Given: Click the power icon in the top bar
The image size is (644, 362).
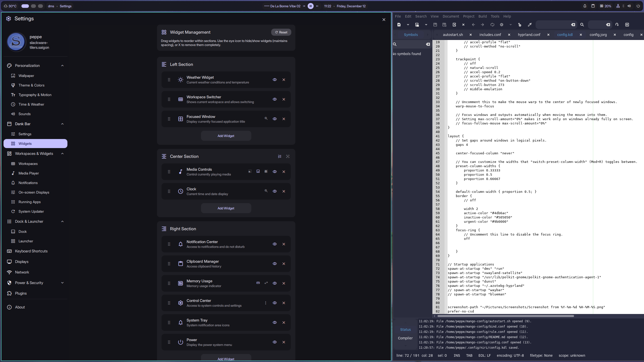Looking at the screenshot, I should [x=638, y=6].
